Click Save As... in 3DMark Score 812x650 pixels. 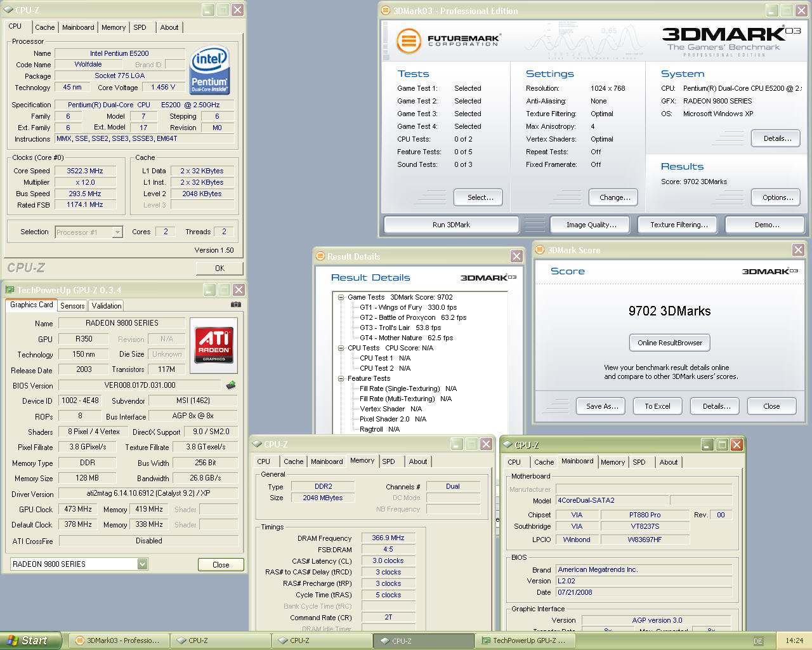tap(601, 406)
